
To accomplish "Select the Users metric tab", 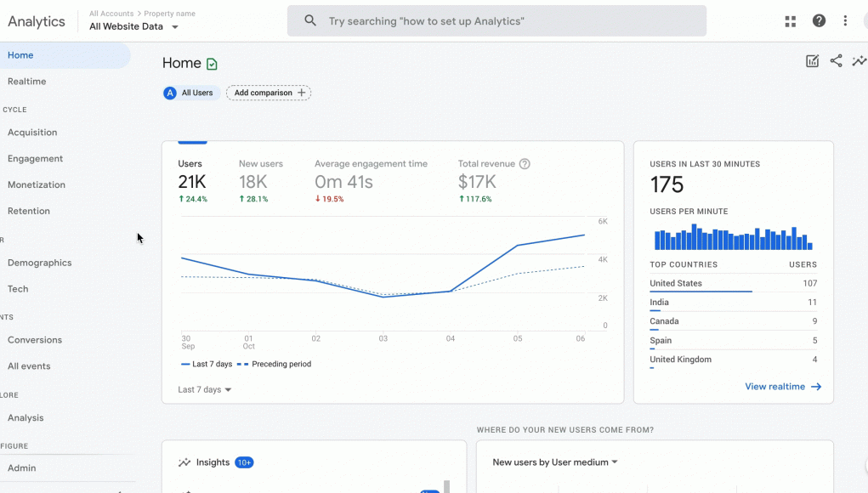I will (x=193, y=182).
